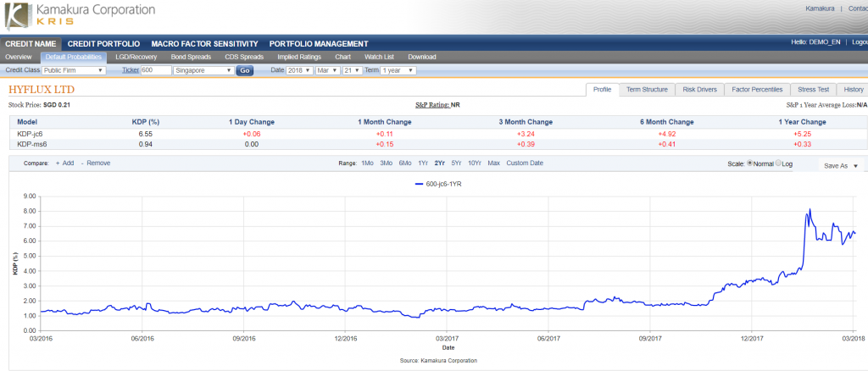
Task: Expand the year 2018 date dropdown
Action: pyautogui.click(x=299, y=71)
